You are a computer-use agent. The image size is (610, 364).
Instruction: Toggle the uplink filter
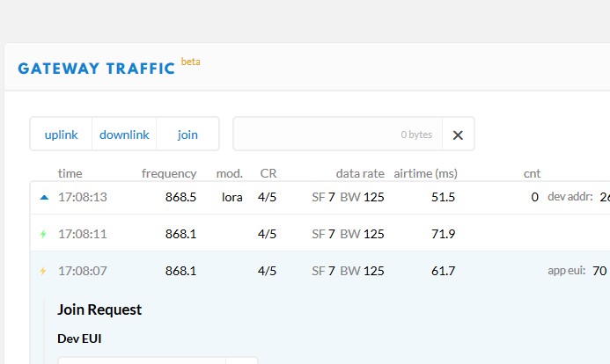[x=62, y=135]
